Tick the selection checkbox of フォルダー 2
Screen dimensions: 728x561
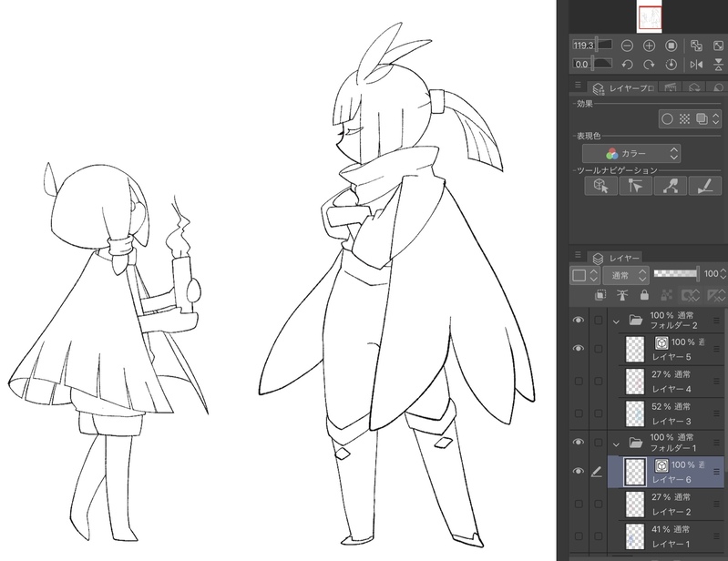tap(599, 320)
